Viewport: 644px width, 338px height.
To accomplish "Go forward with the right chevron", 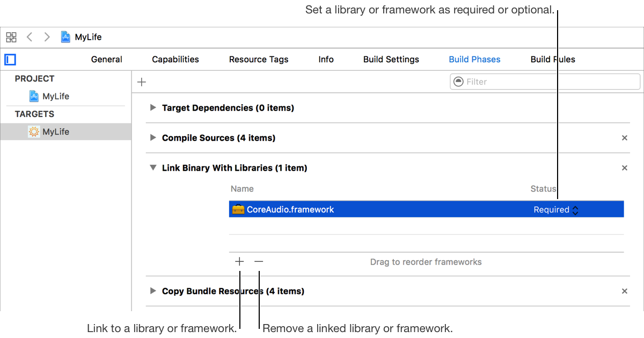I will tap(47, 37).
